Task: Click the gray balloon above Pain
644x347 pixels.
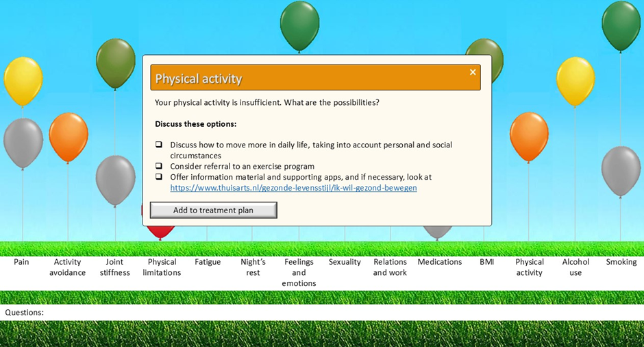Action: coord(23,142)
